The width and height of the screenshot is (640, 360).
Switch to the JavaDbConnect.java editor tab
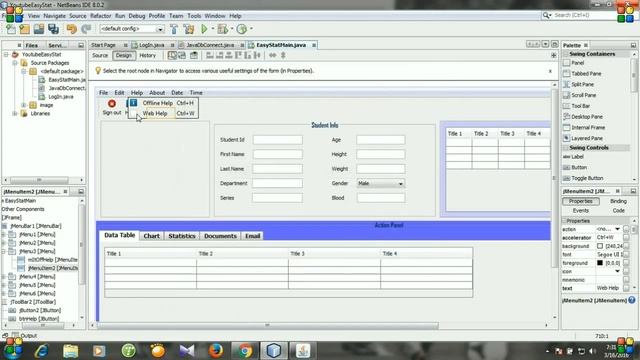(210, 45)
